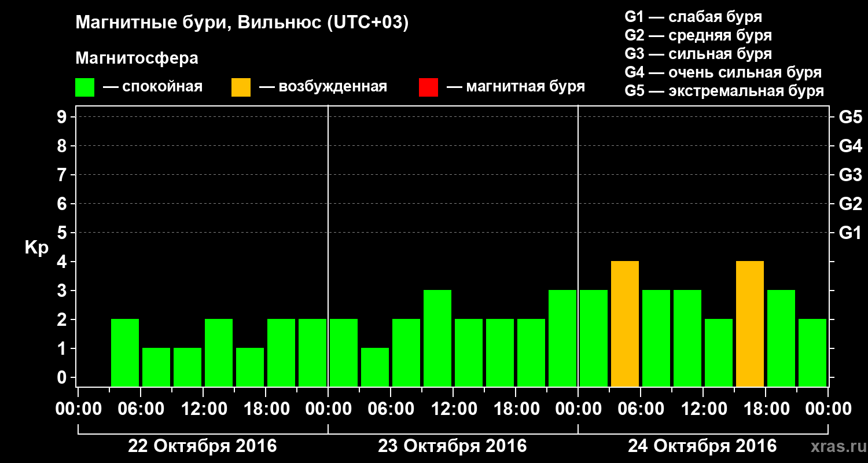Screen dimensions: 868x463
Task: Click the green bar for 03:00–06:00 on 23 October
Action: tap(375, 368)
